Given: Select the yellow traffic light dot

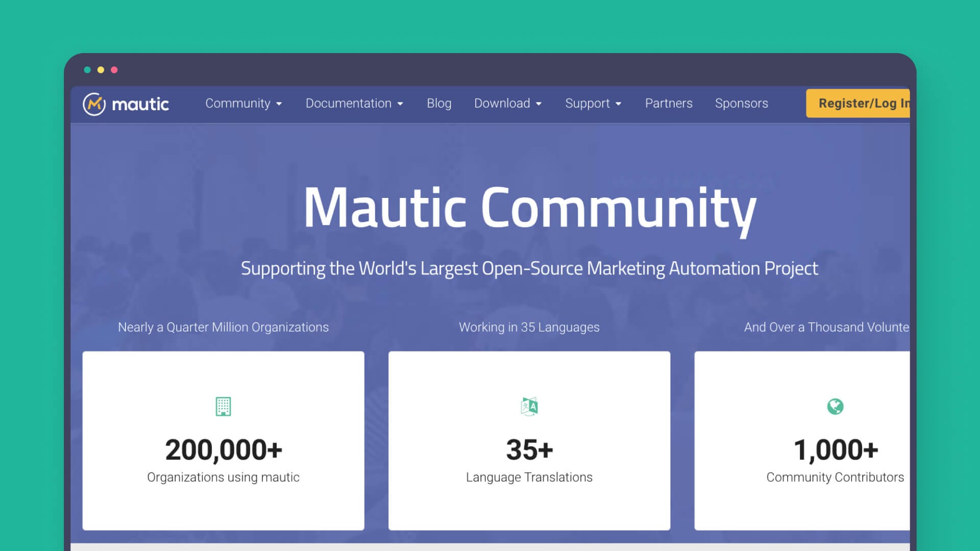Looking at the screenshot, I should point(102,70).
